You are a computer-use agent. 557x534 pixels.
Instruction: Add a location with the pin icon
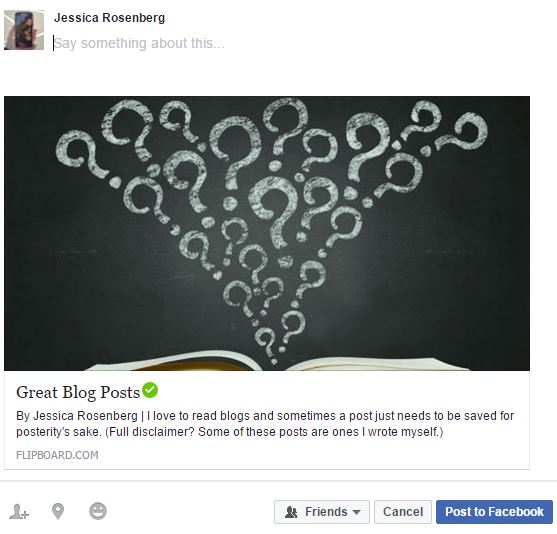click(x=58, y=512)
